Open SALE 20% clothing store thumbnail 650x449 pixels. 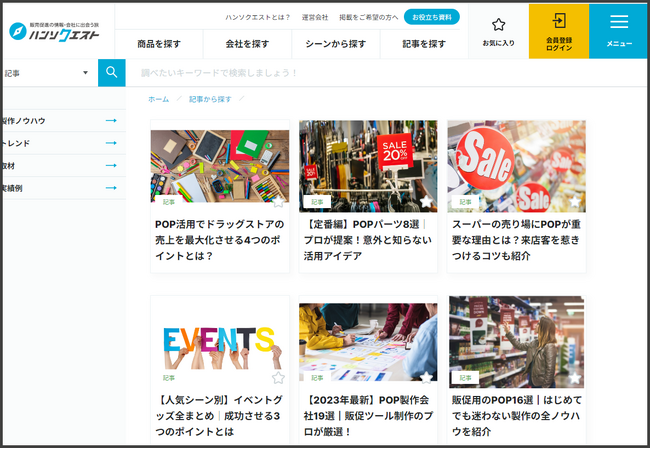click(x=368, y=166)
